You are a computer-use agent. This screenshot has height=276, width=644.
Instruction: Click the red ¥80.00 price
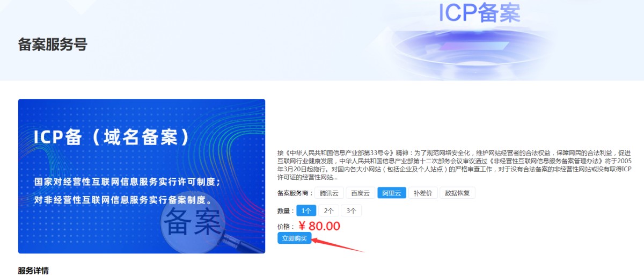(319, 226)
